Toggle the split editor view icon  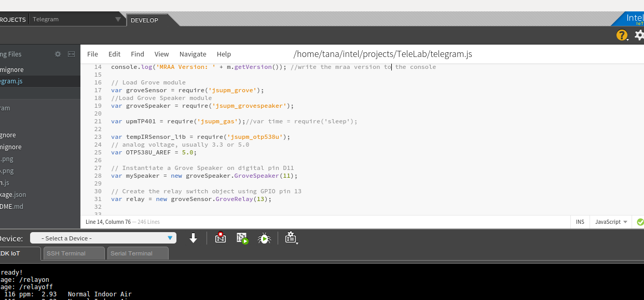(x=72, y=54)
